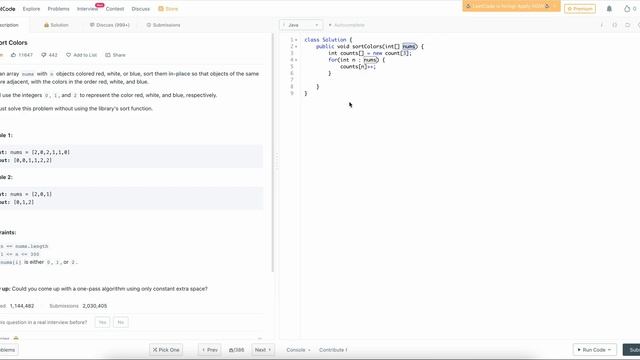Open the Problems menu item

58,9
